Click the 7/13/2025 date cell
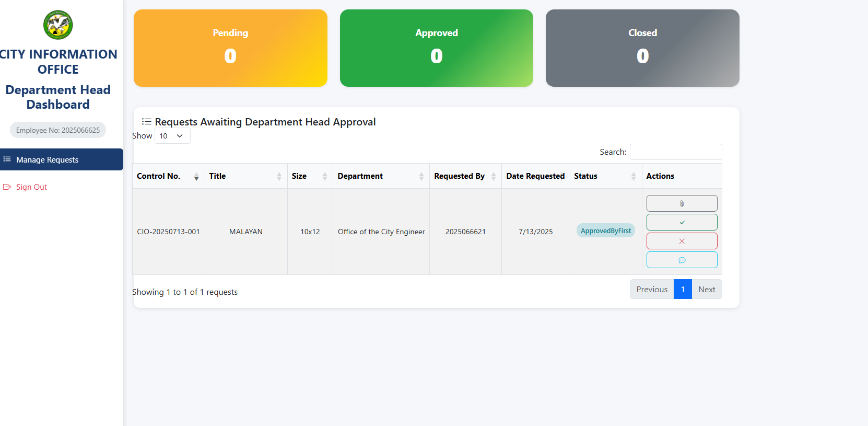Screen dimensions: 868x426 coord(536,232)
